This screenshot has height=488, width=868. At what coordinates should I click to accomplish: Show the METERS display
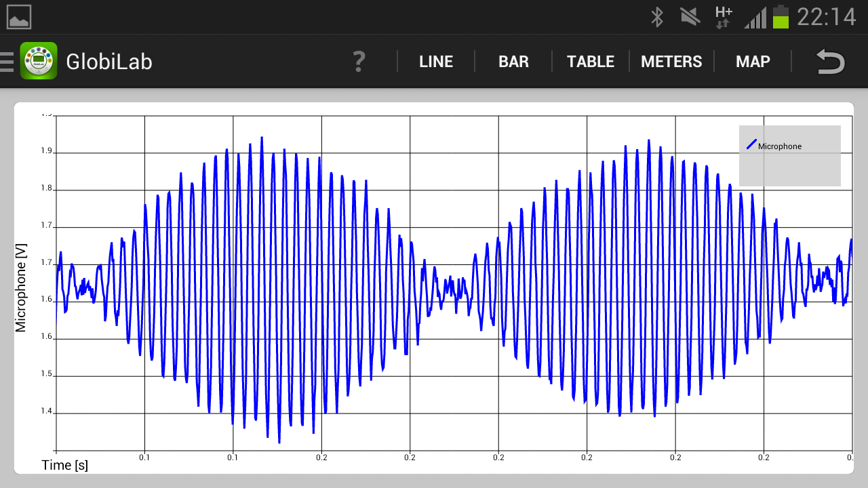pos(671,62)
